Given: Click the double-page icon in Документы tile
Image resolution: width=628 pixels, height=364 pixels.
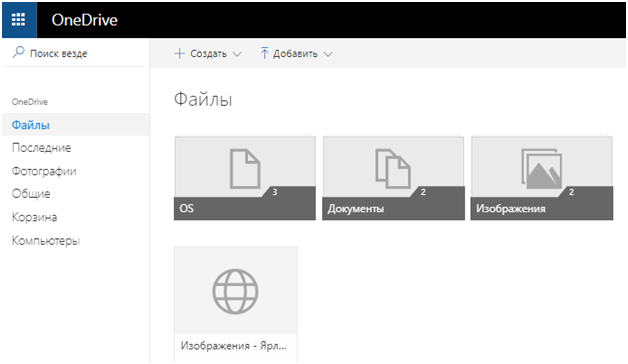Looking at the screenshot, I should point(393,169).
